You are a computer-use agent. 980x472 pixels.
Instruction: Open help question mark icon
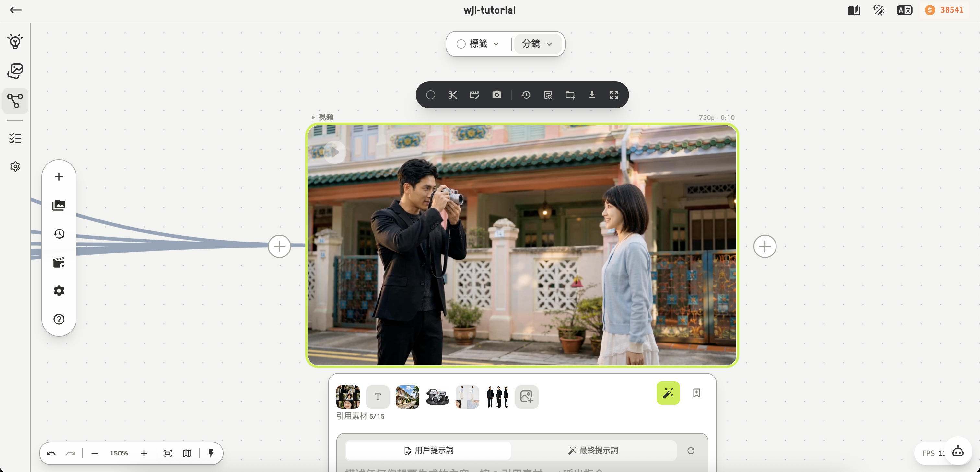pos(59,319)
